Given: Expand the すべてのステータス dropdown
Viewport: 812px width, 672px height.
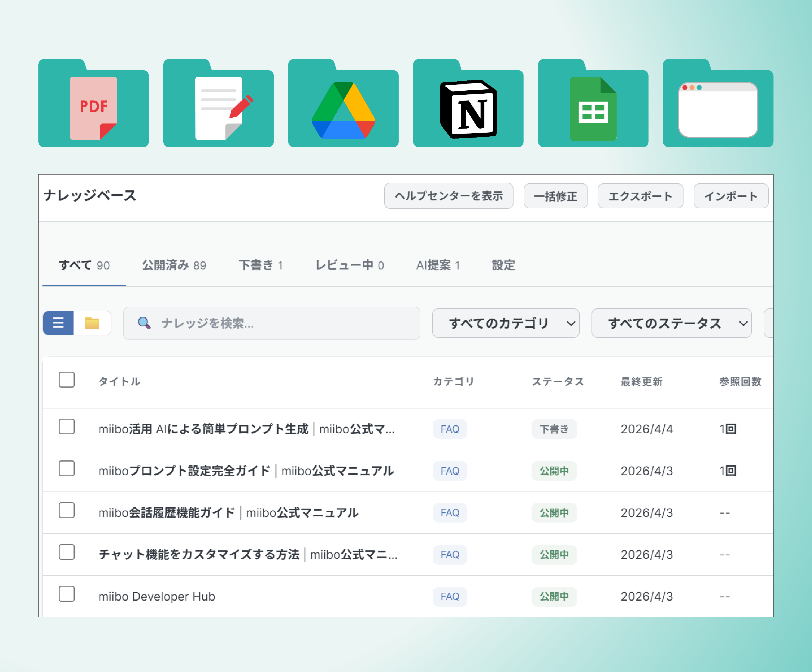Looking at the screenshot, I should pyautogui.click(x=672, y=323).
